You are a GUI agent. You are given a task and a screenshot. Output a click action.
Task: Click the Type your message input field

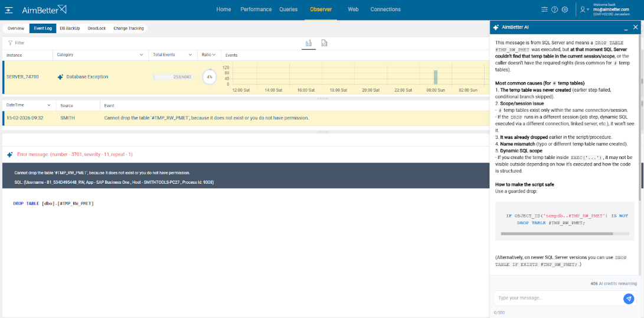click(558, 298)
